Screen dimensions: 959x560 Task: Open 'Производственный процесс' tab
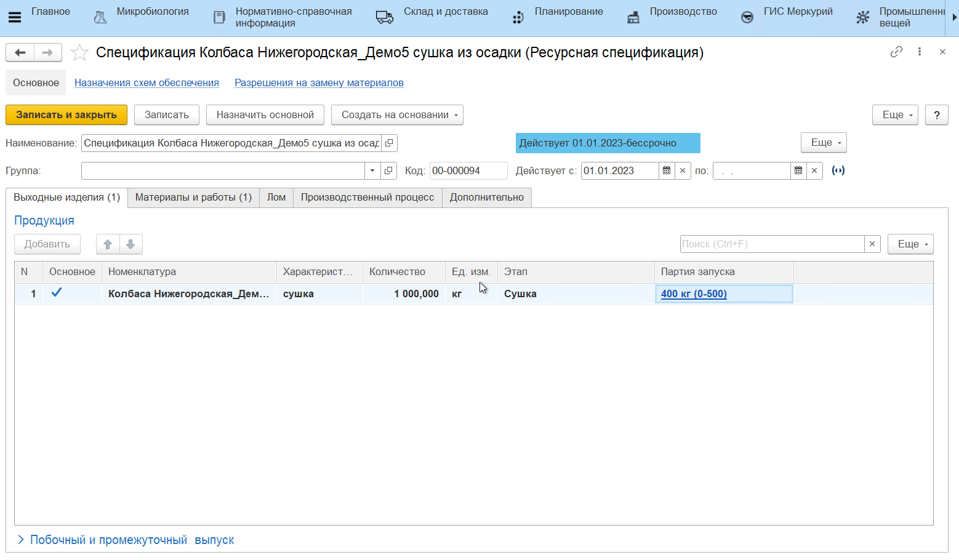pyautogui.click(x=367, y=198)
